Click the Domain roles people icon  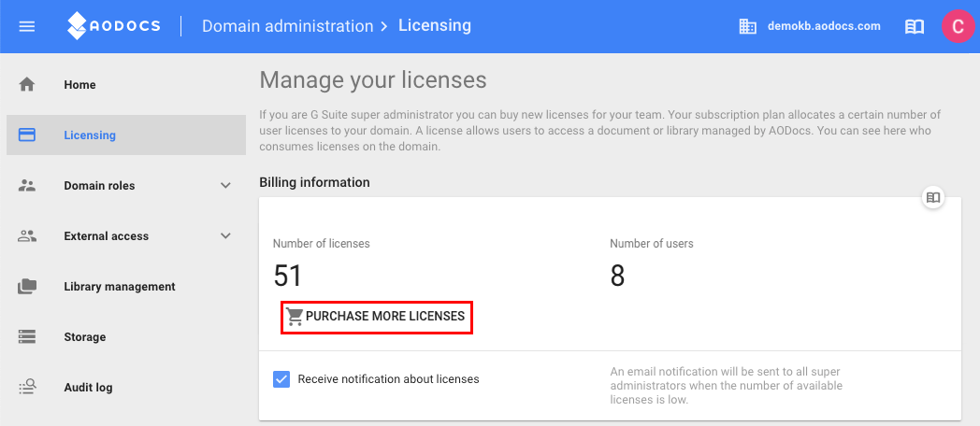[x=27, y=186]
